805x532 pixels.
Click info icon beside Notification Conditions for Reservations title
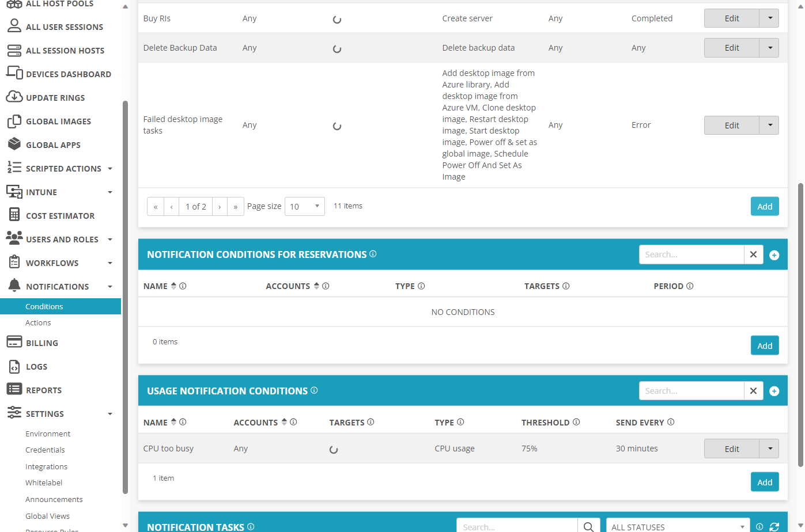(x=373, y=254)
